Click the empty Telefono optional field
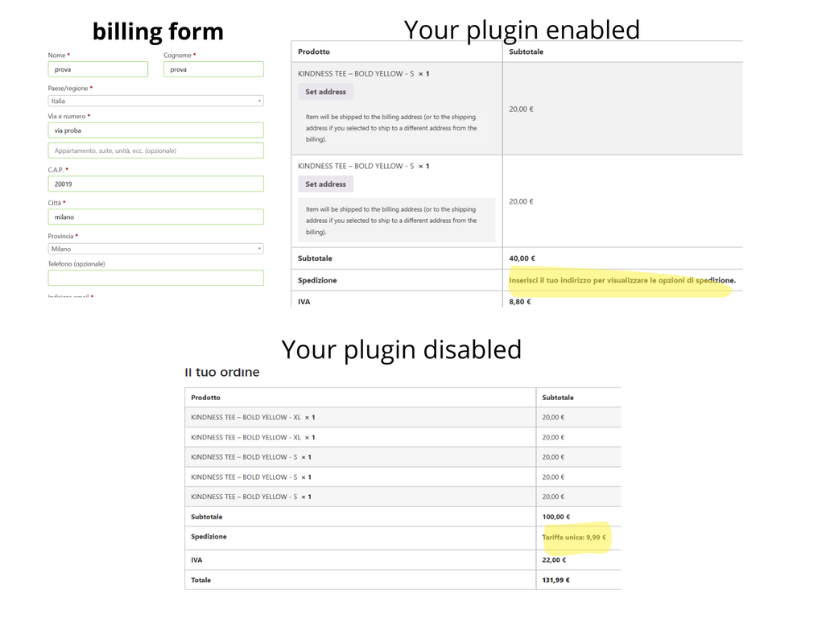Viewport: 834px width, 644px height. [155, 278]
